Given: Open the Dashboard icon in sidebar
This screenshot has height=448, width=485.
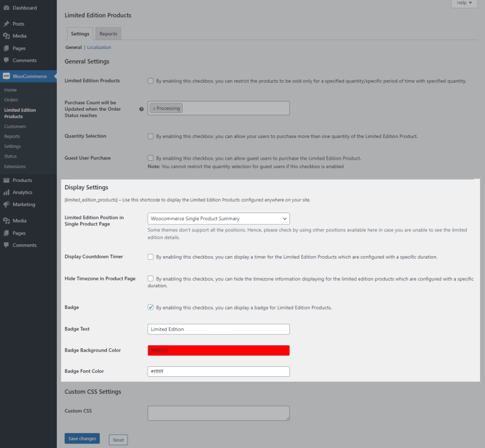Looking at the screenshot, I should [x=6, y=8].
